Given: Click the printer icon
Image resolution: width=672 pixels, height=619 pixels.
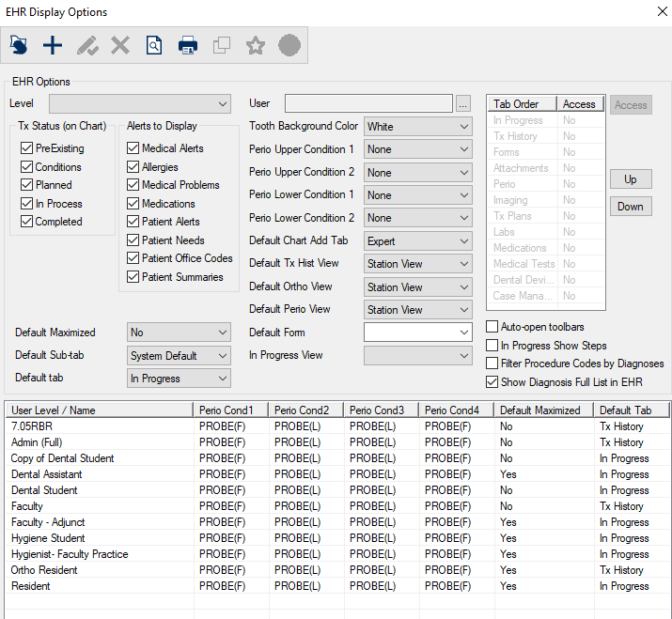Looking at the screenshot, I should point(188,44).
